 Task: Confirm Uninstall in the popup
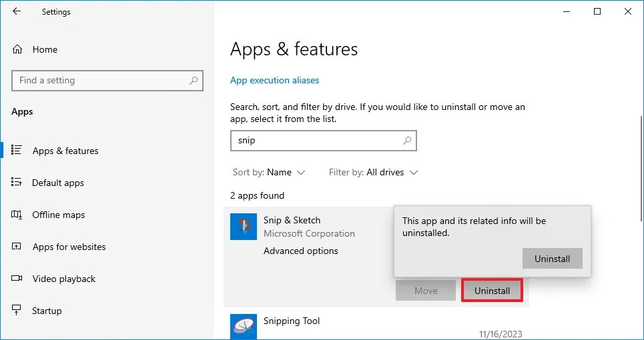[552, 259]
